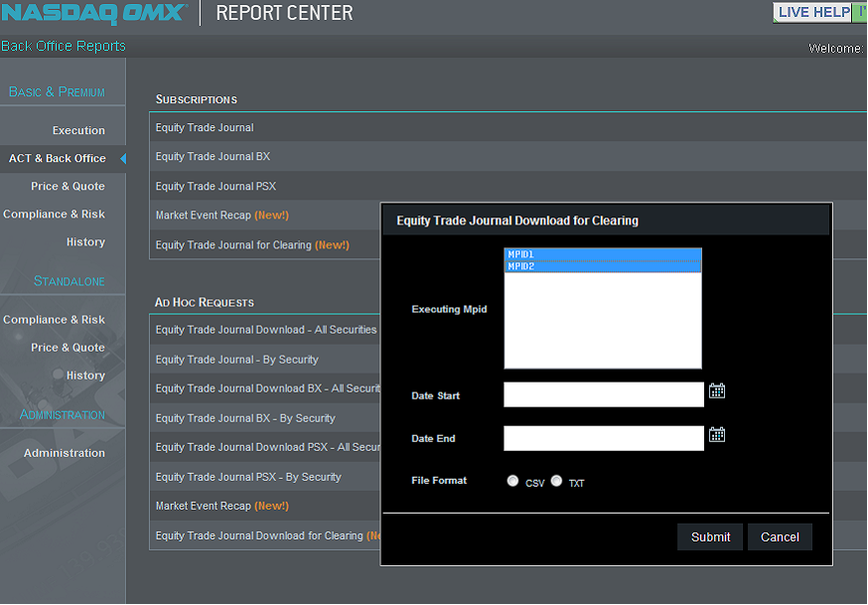Cancel the download dialog
The image size is (868, 605).
click(780, 536)
